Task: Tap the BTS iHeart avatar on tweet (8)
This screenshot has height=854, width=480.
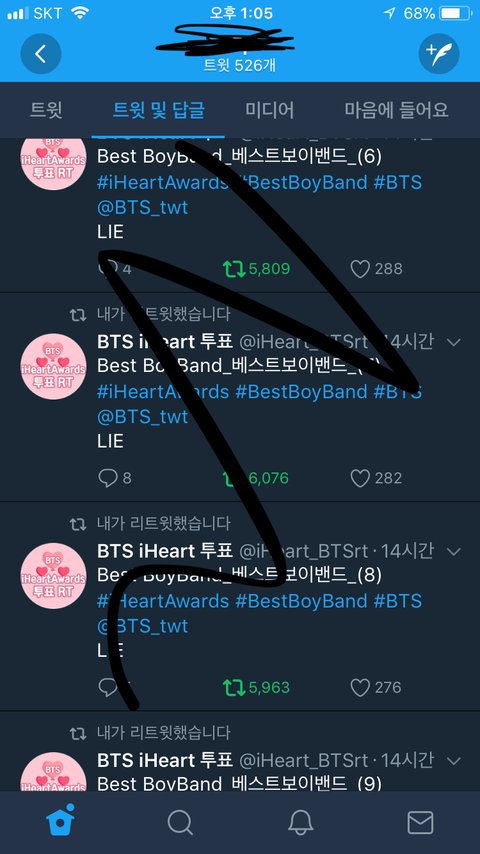Action: (x=53, y=576)
